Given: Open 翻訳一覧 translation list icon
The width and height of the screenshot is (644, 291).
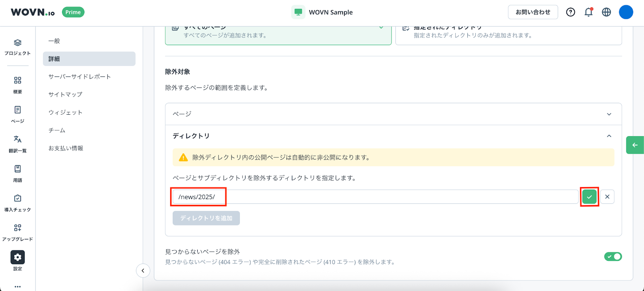Looking at the screenshot, I should coord(17,143).
